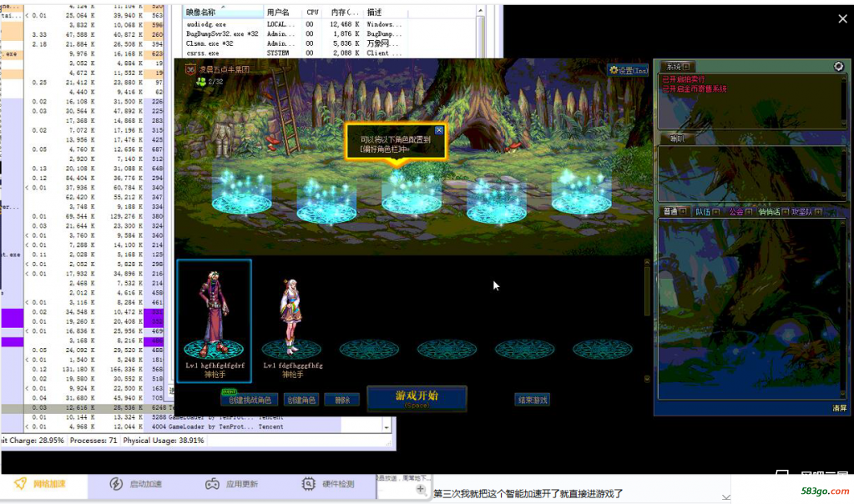The width and height of the screenshot is (854, 504).
Task: Switch to the 队伍 team chat tab
Action: click(x=703, y=212)
